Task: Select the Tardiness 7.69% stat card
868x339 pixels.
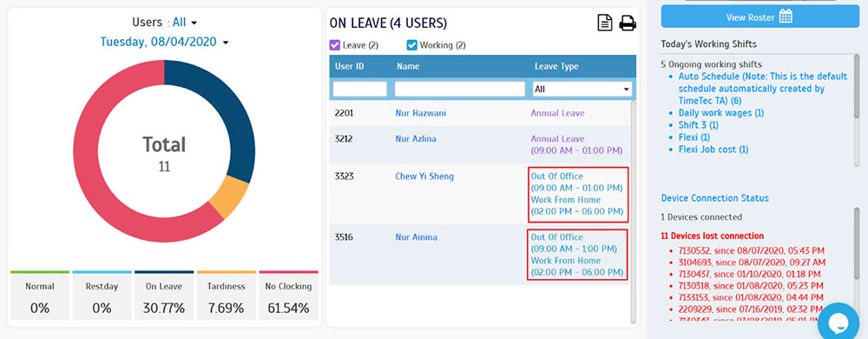Action: tap(226, 296)
